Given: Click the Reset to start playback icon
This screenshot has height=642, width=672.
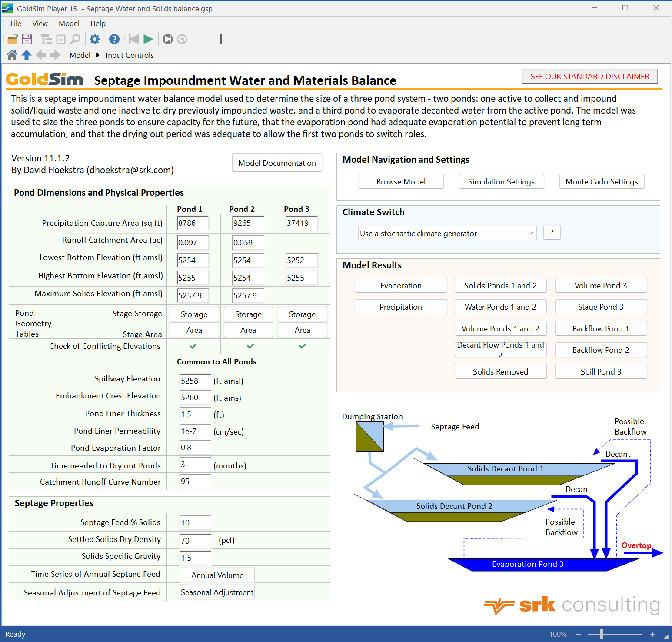Looking at the screenshot, I should [134, 39].
